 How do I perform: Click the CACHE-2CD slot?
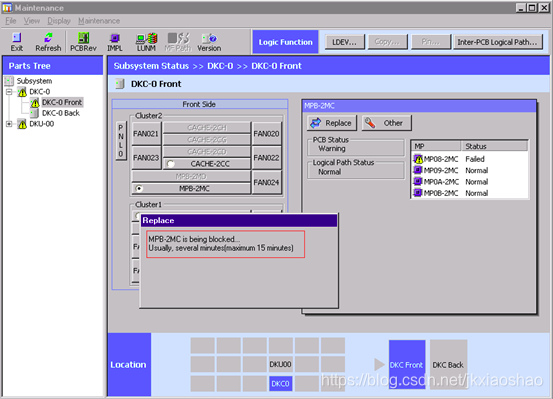click(207, 151)
